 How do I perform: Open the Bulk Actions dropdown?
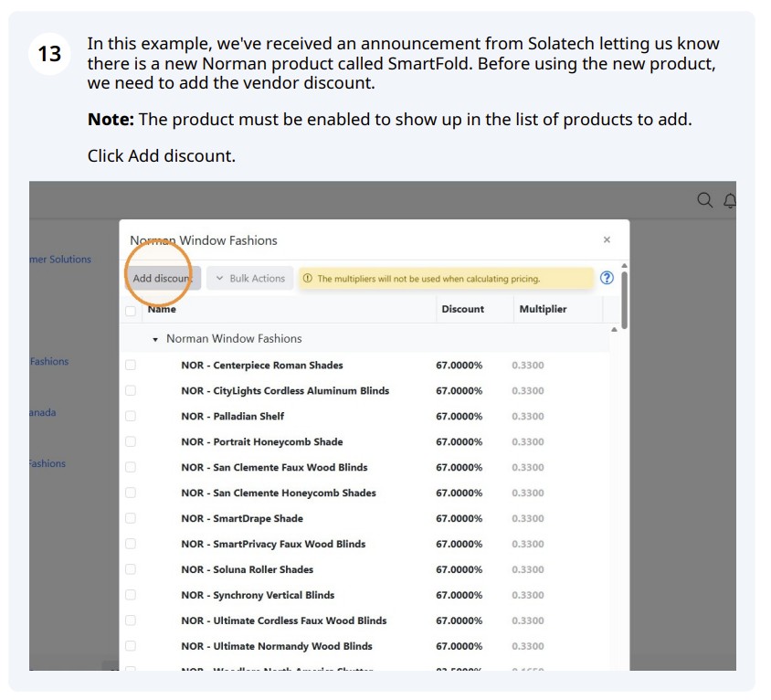(x=250, y=278)
